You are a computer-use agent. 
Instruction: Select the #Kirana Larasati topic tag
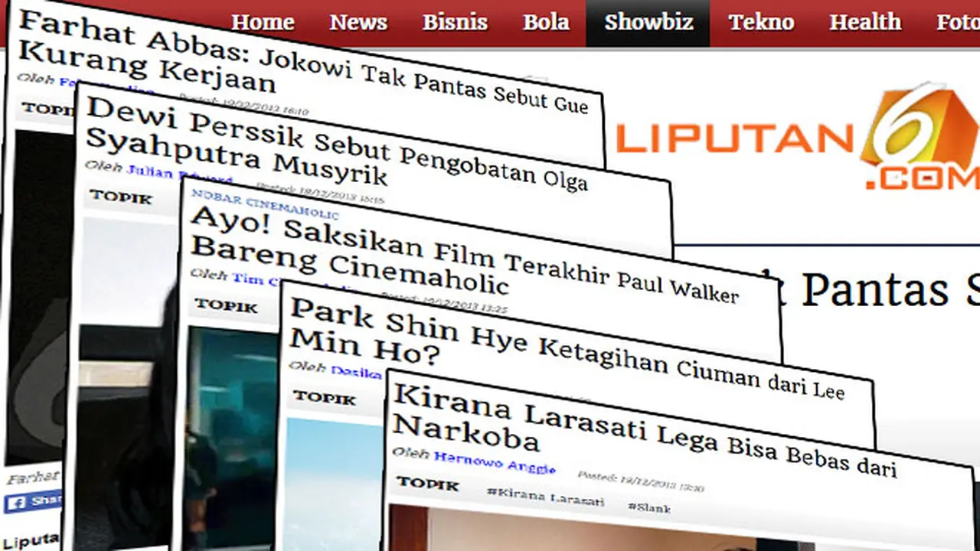tap(544, 497)
